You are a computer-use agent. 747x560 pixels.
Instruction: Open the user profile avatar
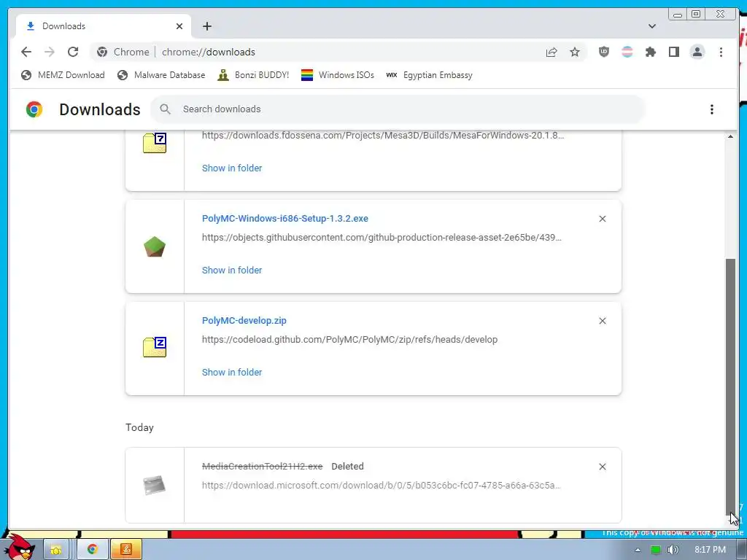tap(697, 52)
